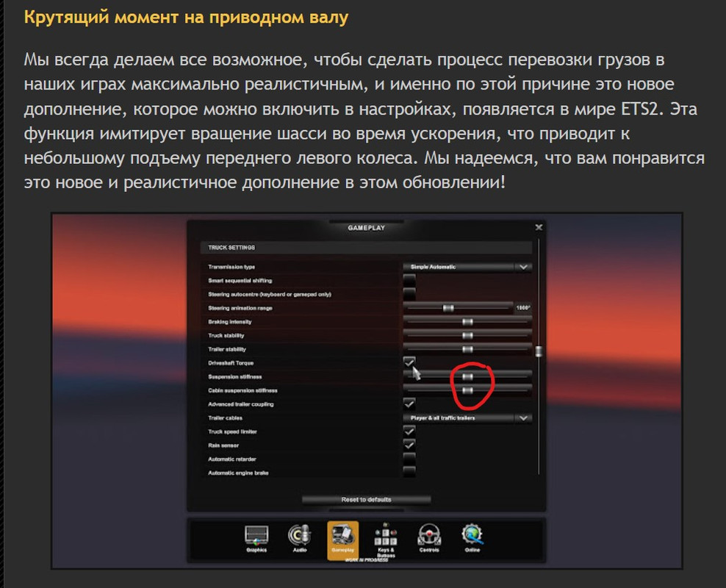The height and width of the screenshot is (588, 726).
Task: Click the Truck Settings section header
Action: point(366,248)
